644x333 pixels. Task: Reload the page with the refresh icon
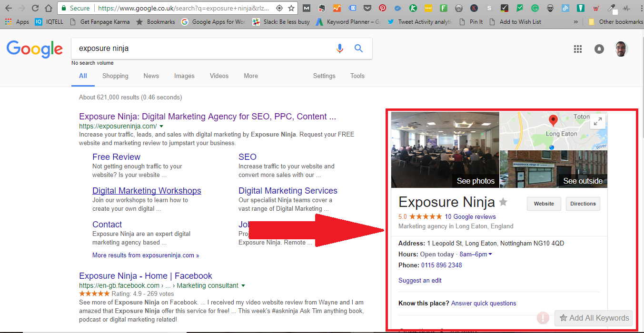tap(35, 8)
